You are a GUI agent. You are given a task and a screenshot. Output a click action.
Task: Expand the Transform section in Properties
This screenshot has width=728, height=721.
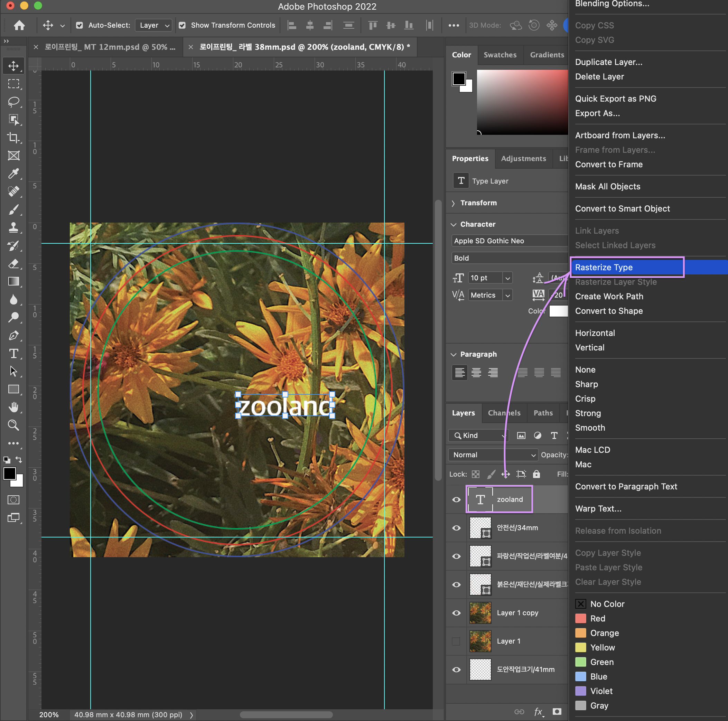tap(453, 203)
